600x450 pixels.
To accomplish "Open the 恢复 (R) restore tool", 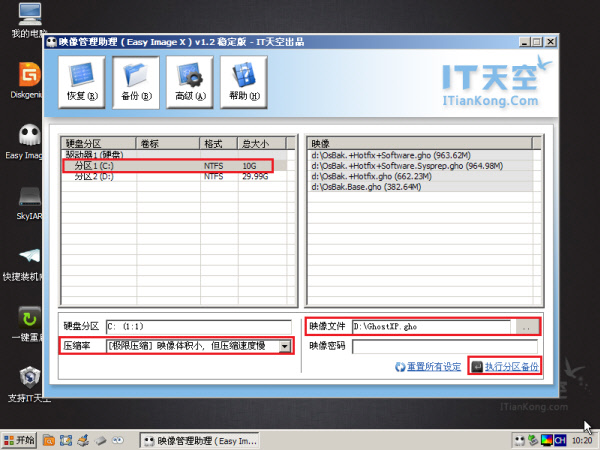I will pos(82,82).
